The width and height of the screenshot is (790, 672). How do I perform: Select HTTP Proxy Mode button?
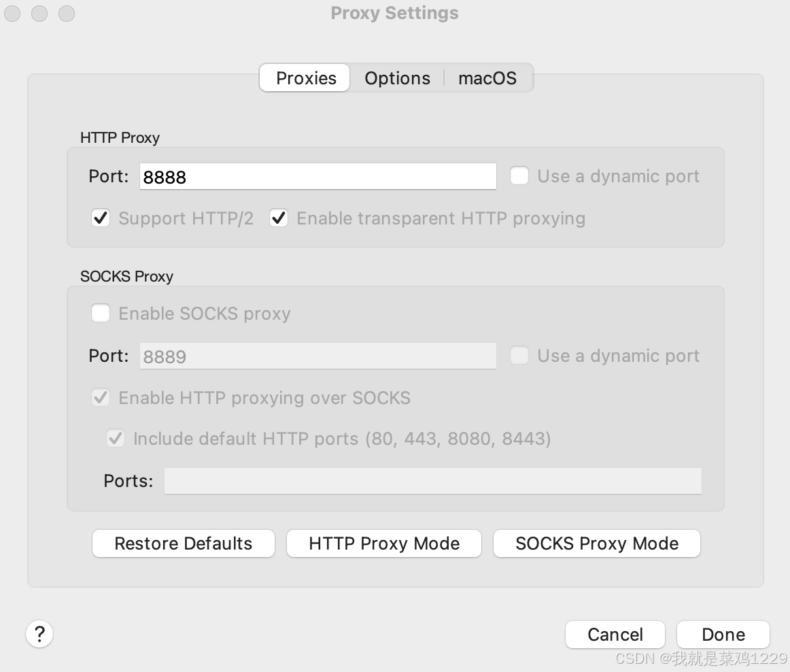point(384,543)
